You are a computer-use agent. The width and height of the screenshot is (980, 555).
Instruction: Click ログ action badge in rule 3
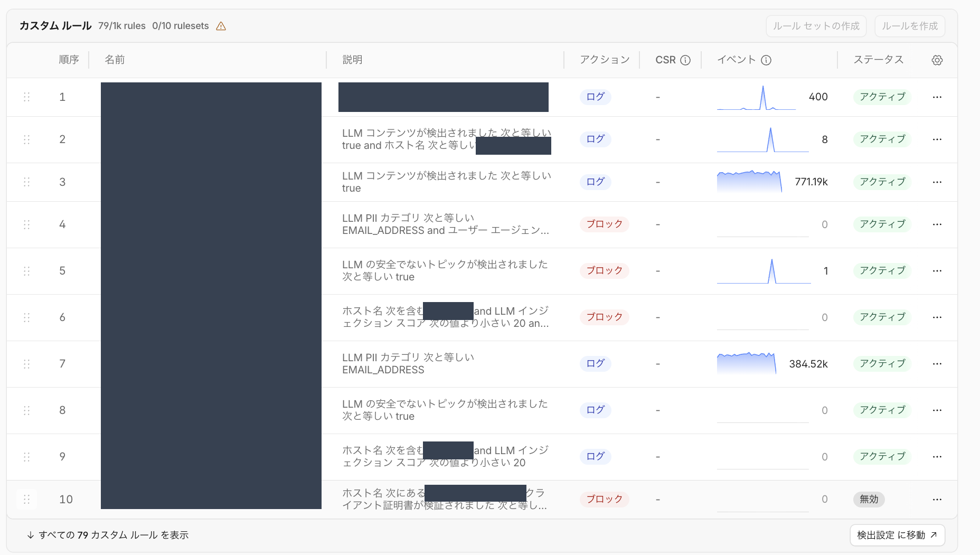[596, 182]
